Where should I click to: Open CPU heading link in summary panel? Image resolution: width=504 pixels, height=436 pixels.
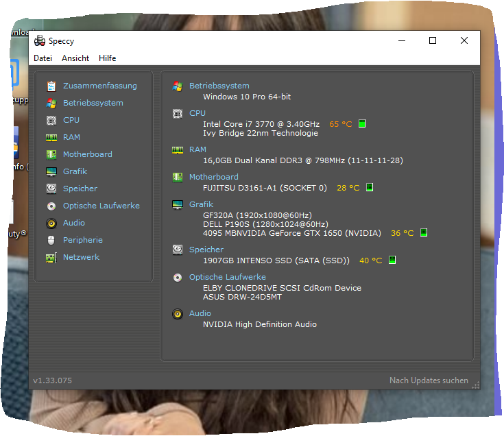[197, 113]
